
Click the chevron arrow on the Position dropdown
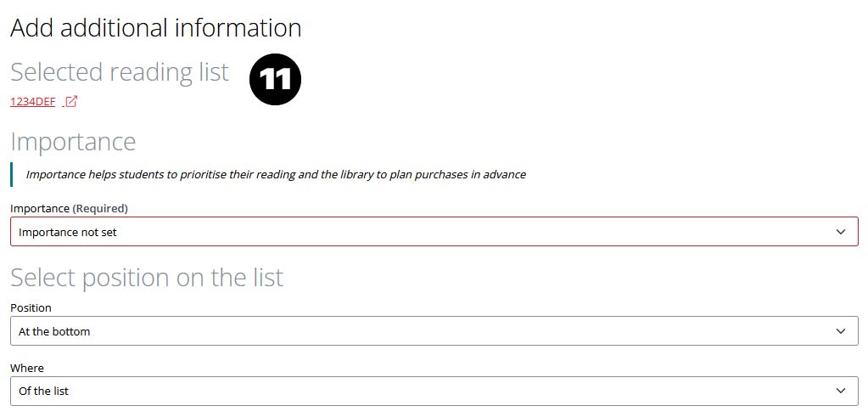(841, 331)
